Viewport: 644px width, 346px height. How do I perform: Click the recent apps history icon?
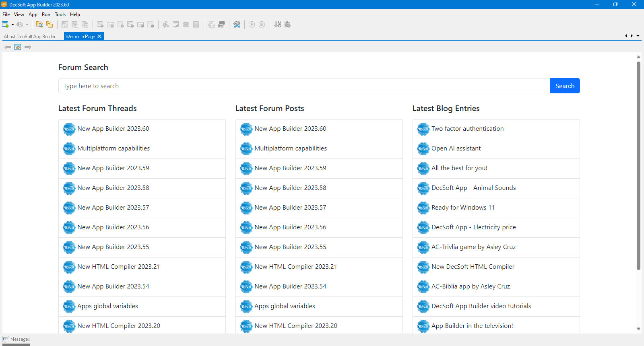20,25
